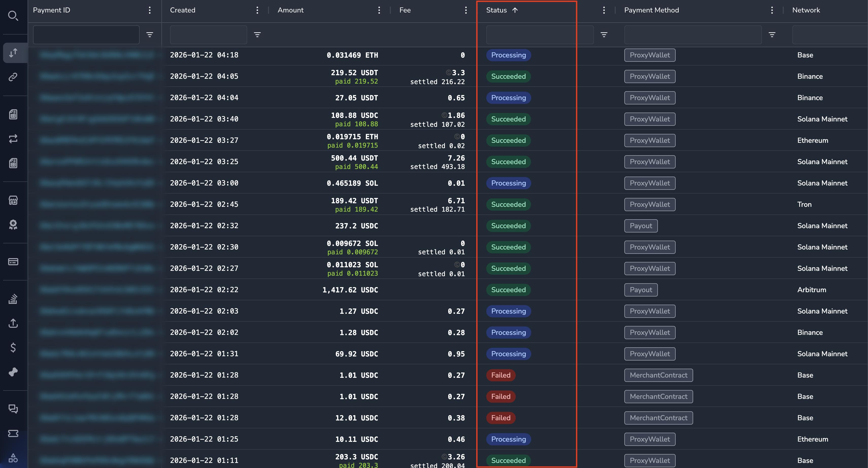The width and height of the screenshot is (868, 468).
Task: Open filter options beside Payment Method filter box
Action: (x=772, y=35)
